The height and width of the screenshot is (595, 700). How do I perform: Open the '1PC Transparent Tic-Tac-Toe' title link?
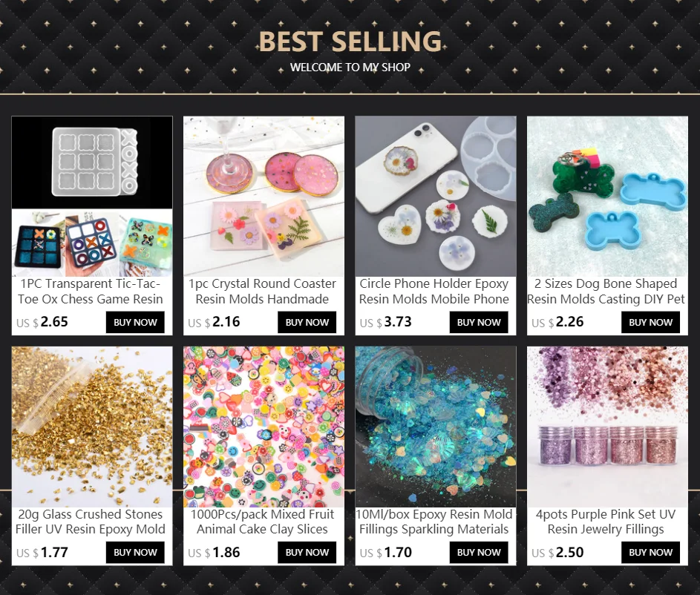(x=90, y=292)
